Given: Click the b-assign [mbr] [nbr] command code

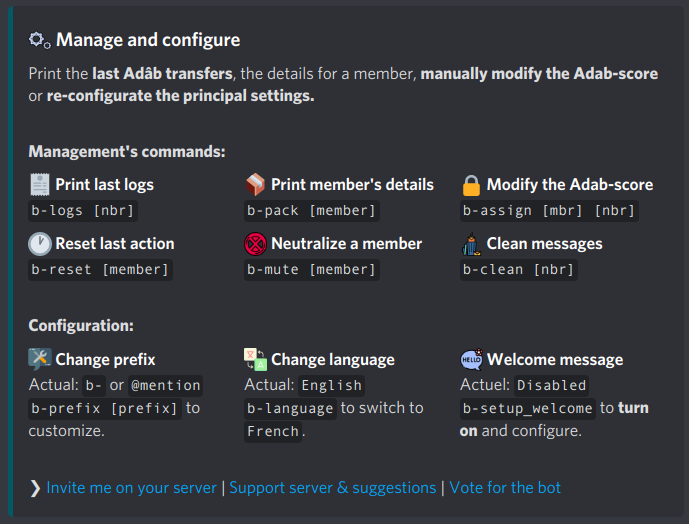Looking at the screenshot, I should [x=549, y=210].
